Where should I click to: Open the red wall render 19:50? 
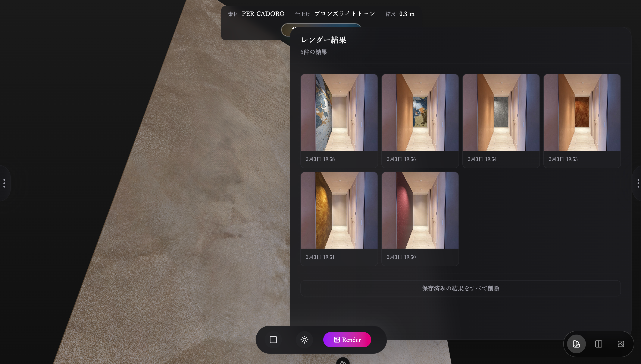(x=420, y=210)
